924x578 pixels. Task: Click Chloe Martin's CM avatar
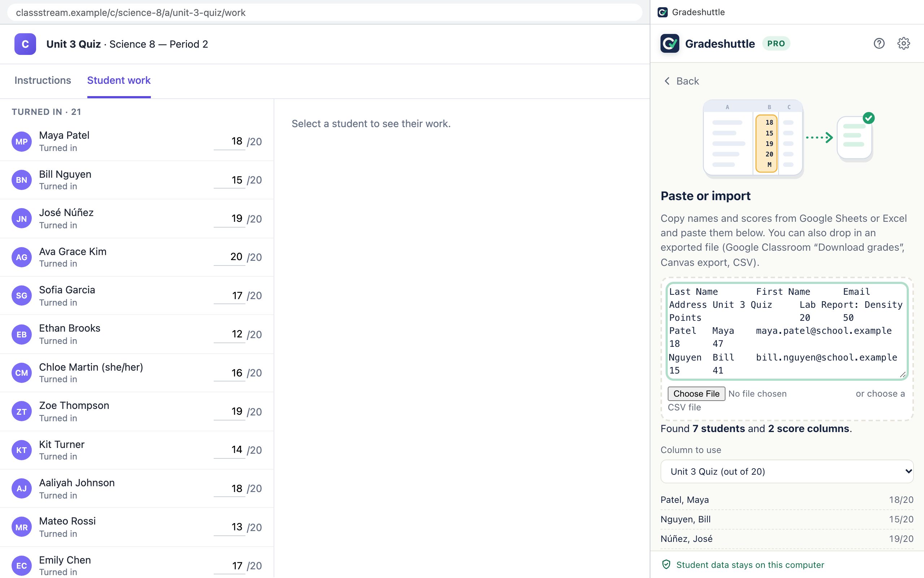[21, 373]
